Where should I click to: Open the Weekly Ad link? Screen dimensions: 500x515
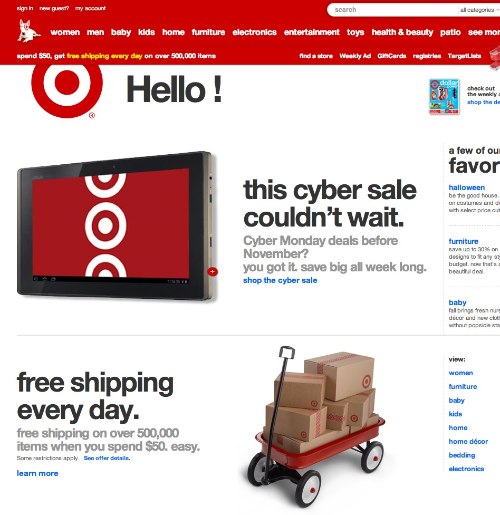[355, 56]
